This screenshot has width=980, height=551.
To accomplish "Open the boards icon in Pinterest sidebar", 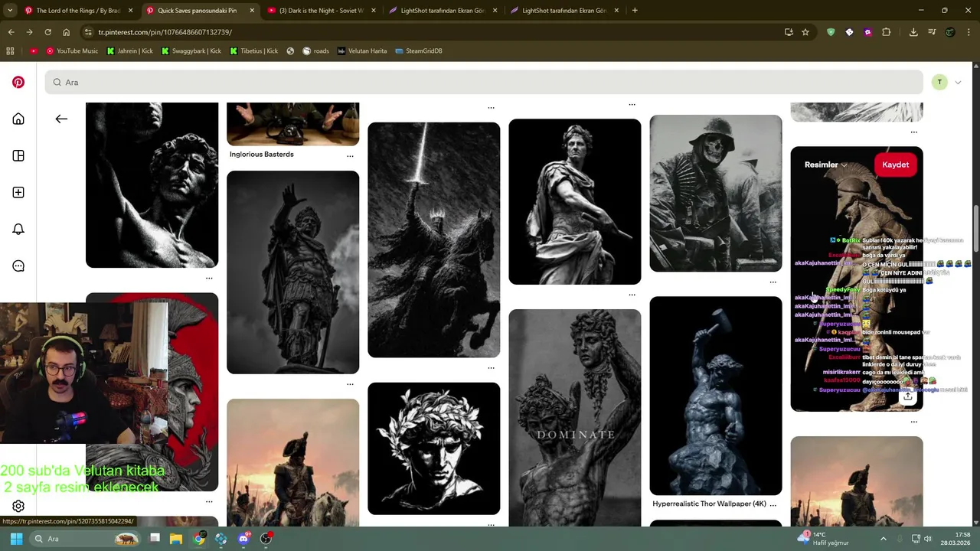I will coord(18,155).
